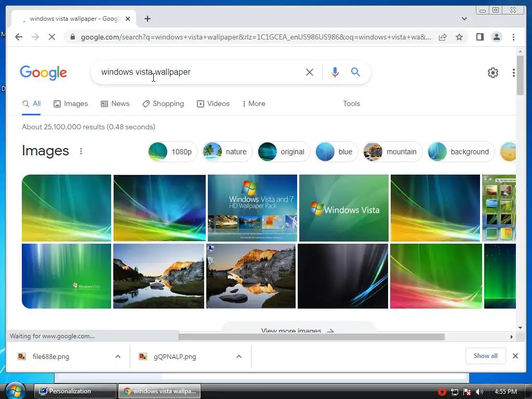Expand the More search filters

(x=254, y=104)
